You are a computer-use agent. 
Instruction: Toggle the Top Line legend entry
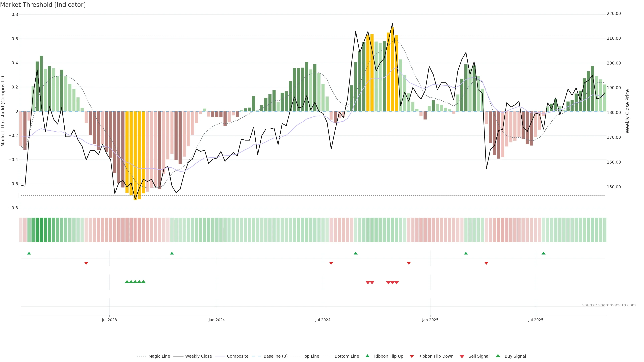[x=311, y=356]
